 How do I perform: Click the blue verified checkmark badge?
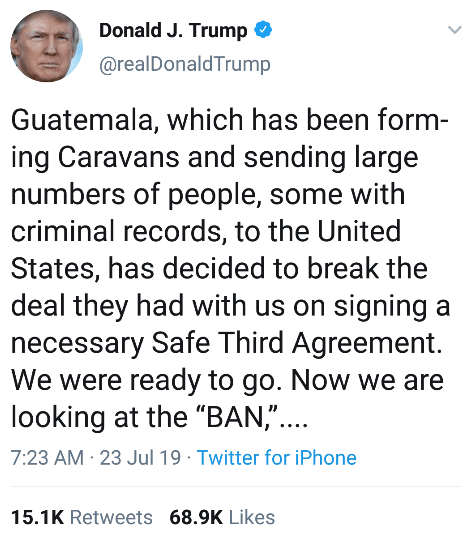click(x=263, y=29)
